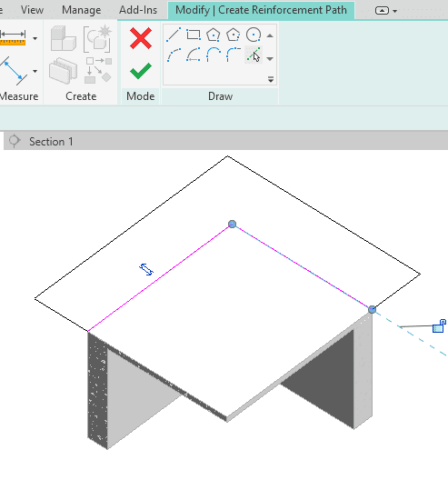Viewport: 448px width, 490px height.
Task: Flip reinforcement path with blue arrows control
Action: [x=146, y=269]
